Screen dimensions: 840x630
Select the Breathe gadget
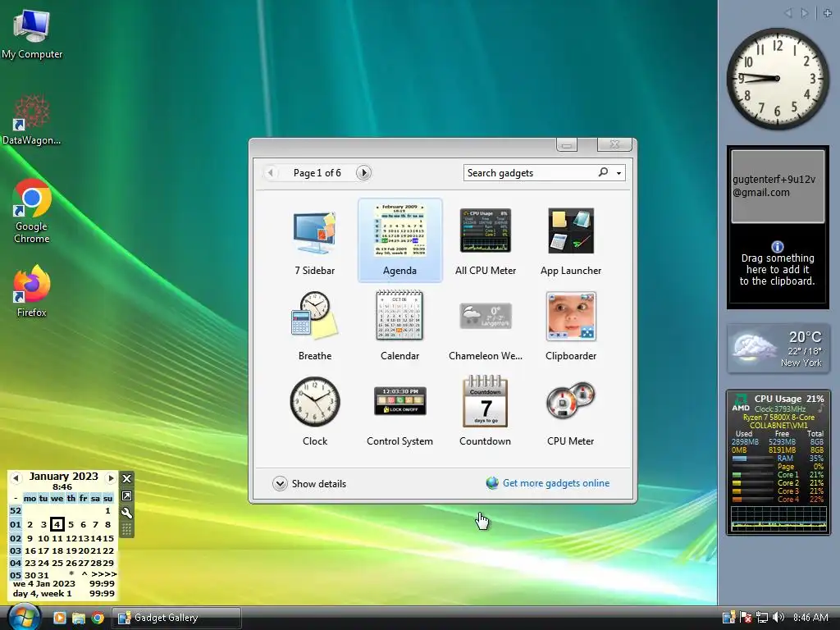[x=314, y=326]
